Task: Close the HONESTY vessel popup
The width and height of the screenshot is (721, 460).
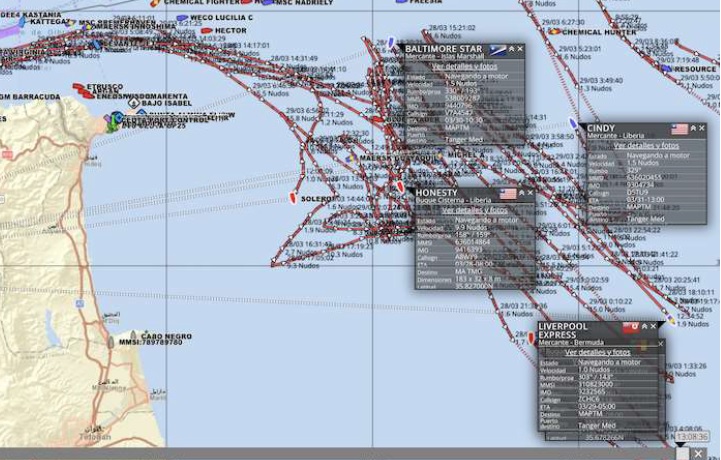Action: click(531, 194)
